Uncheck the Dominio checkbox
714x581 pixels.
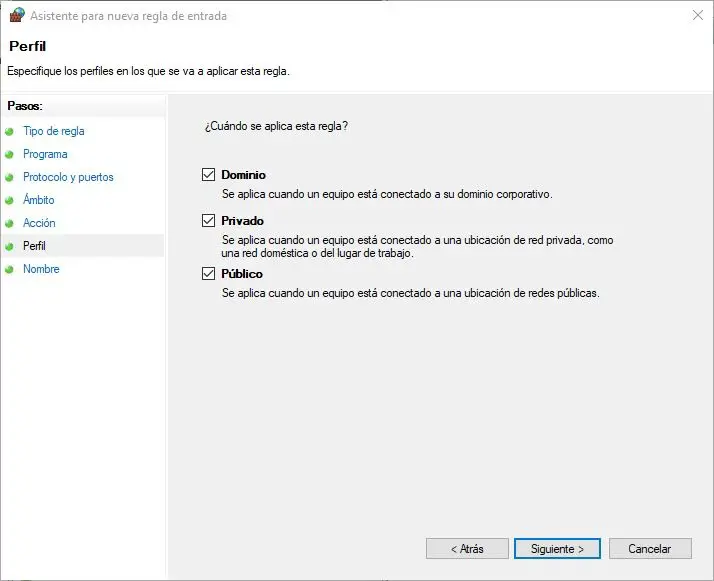coord(209,175)
